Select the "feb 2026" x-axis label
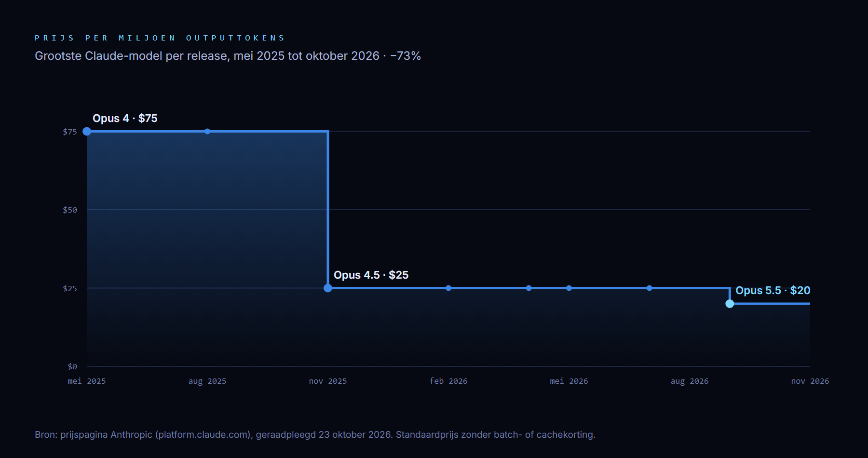 click(x=448, y=381)
